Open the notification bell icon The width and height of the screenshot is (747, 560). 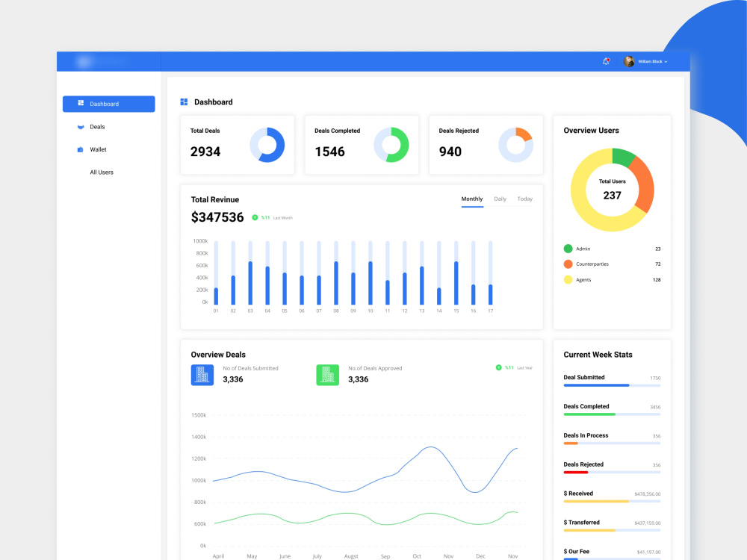click(606, 61)
